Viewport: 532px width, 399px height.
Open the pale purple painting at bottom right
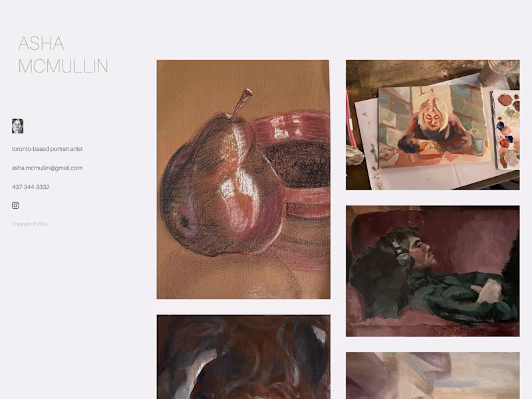pos(433,376)
